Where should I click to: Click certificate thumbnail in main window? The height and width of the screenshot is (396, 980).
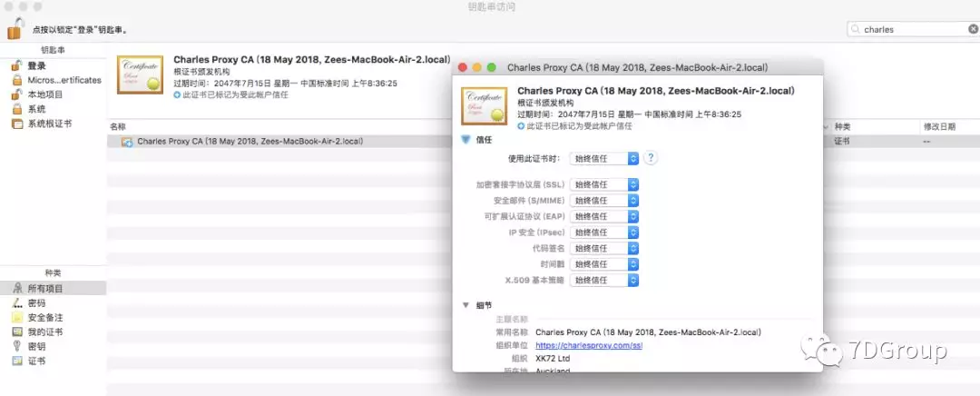click(140, 75)
